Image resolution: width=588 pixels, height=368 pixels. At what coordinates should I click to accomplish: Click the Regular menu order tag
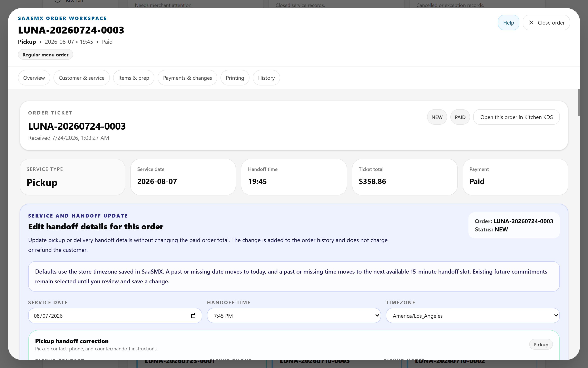click(x=46, y=55)
